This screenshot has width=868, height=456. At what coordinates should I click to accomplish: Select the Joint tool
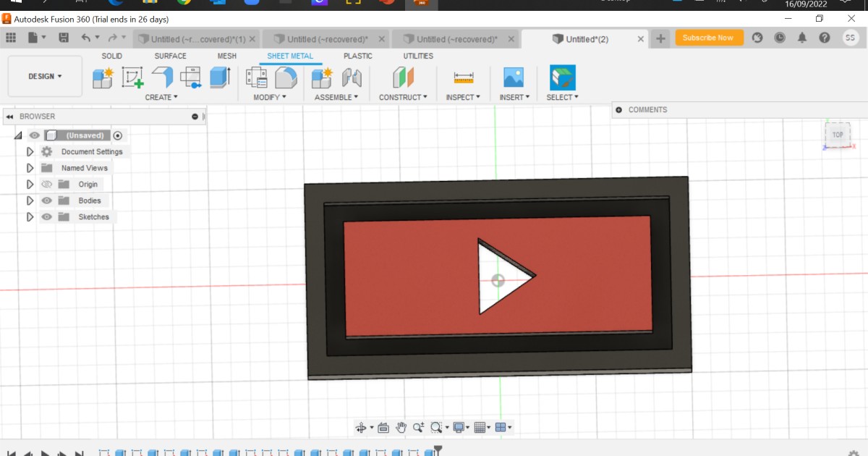click(352, 77)
